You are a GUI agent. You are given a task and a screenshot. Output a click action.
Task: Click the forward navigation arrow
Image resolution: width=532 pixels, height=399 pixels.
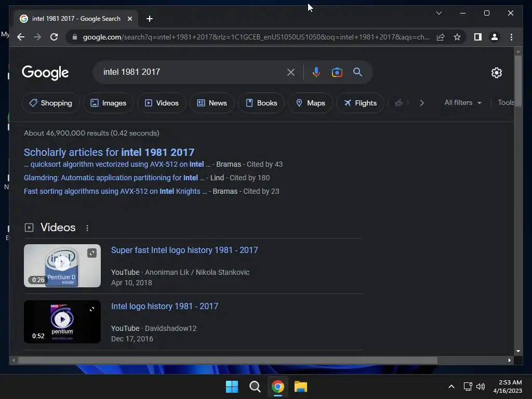click(x=37, y=37)
